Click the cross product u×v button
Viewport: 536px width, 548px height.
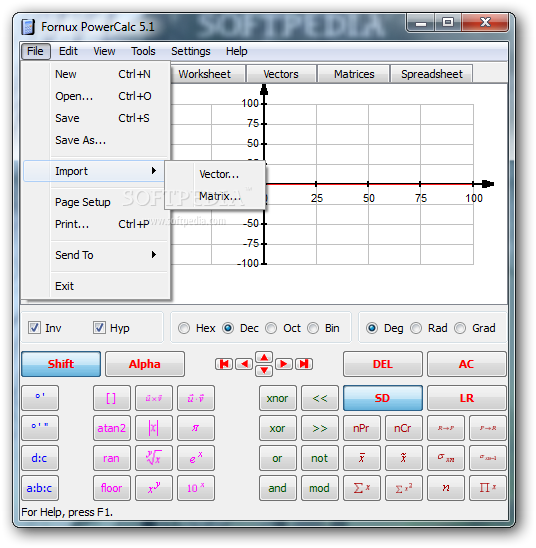tap(154, 398)
